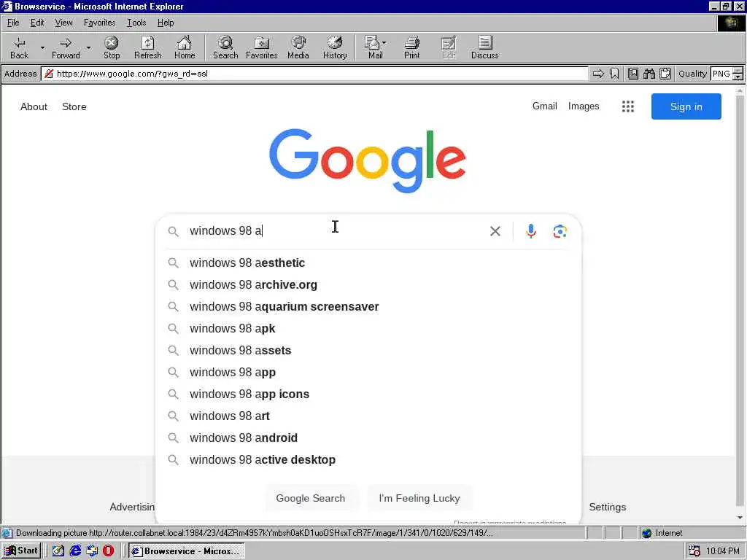Show the History pane
This screenshot has width=747, height=560.
point(335,47)
